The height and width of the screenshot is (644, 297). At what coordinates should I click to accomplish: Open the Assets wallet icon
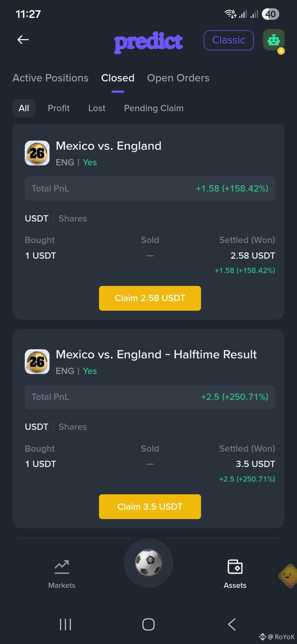(235, 567)
